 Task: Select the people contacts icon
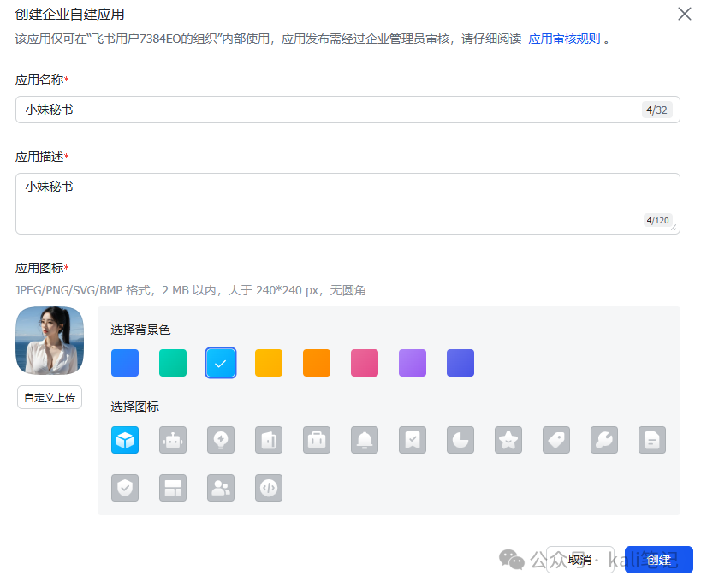220,487
